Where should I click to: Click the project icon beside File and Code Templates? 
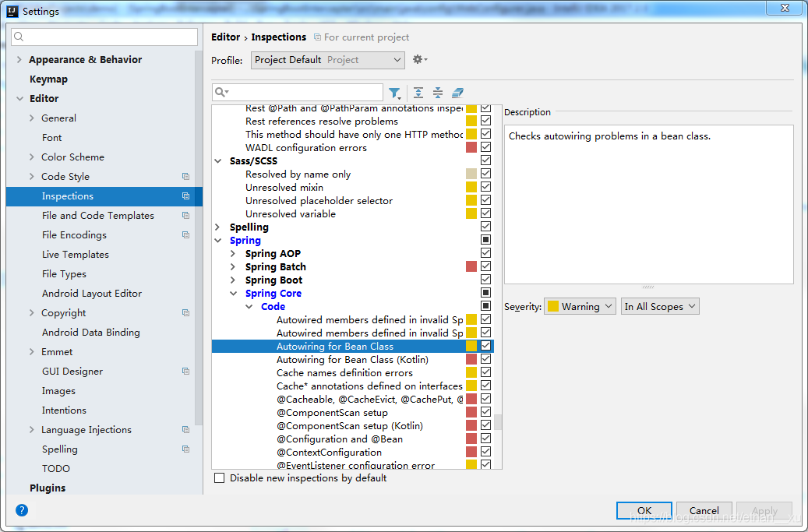pyautogui.click(x=186, y=216)
